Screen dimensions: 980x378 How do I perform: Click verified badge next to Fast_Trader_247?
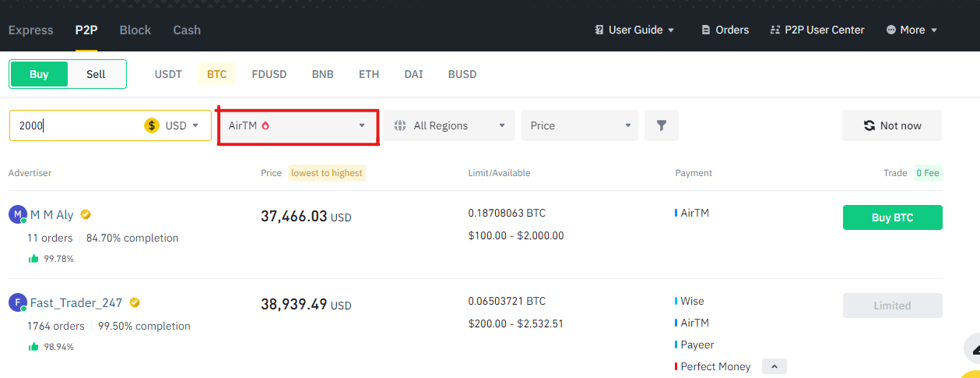click(135, 302)
